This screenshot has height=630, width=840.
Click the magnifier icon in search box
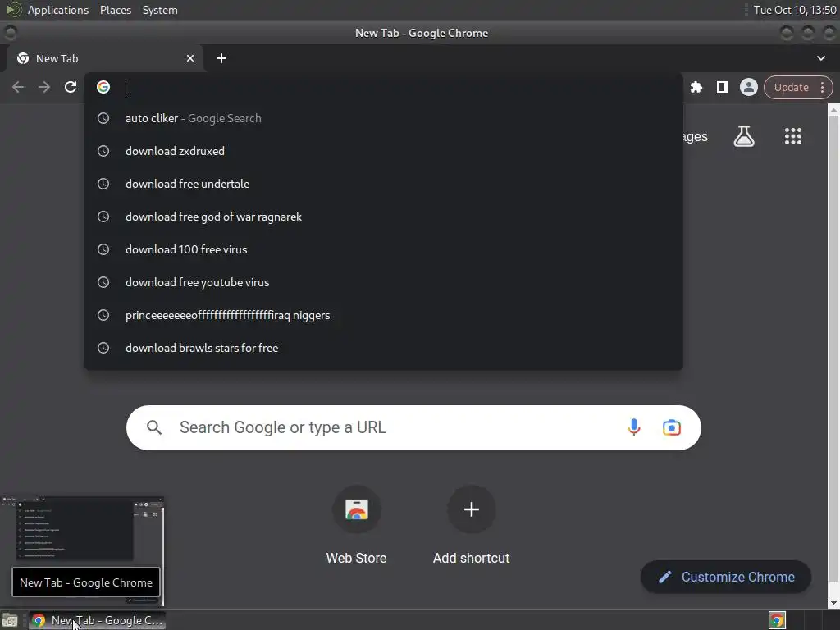[153, 427]
